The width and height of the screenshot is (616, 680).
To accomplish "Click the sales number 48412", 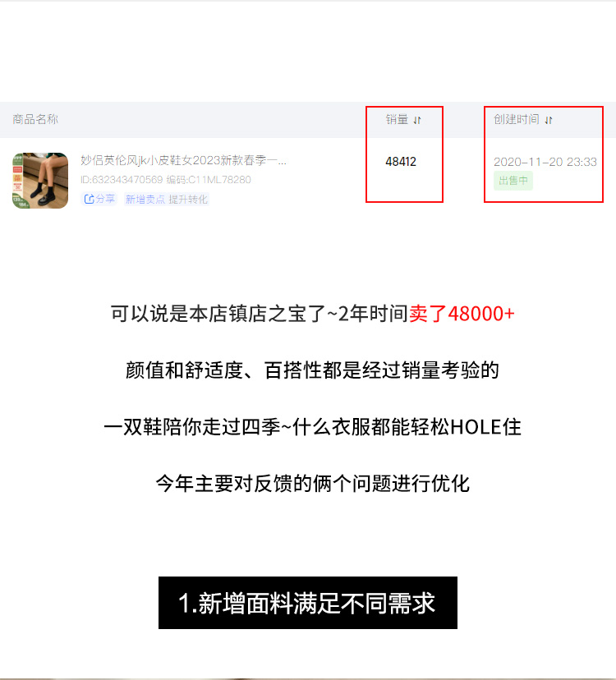I will [401, 162].
